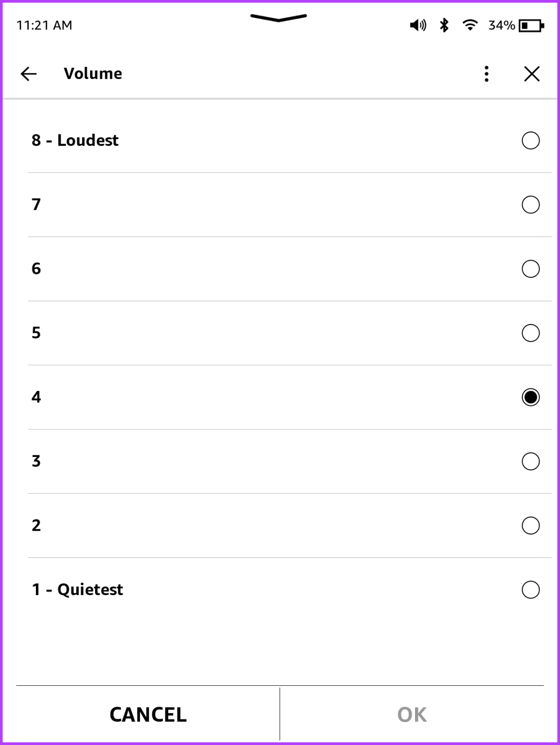Pull down the top swipe handle
This screenshot has width=560, height=745.
coord(278,18)
